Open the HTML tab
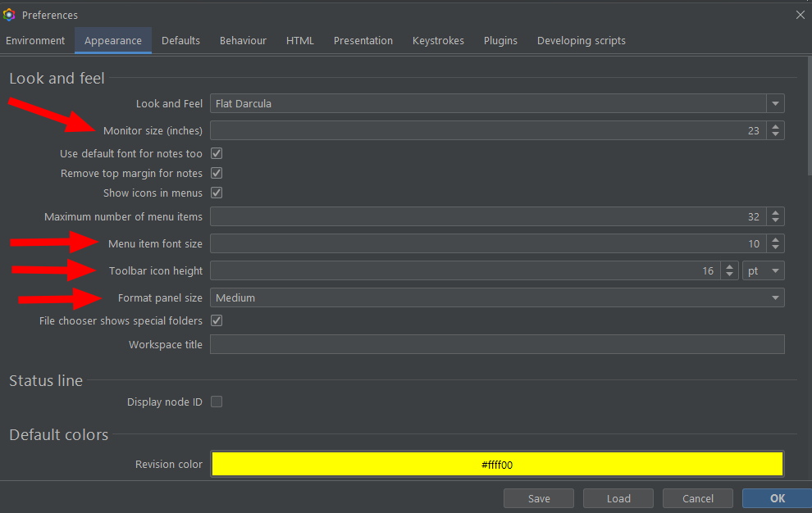Image resolution: width=812 pixels, height=513 pixels. point(300,40)
